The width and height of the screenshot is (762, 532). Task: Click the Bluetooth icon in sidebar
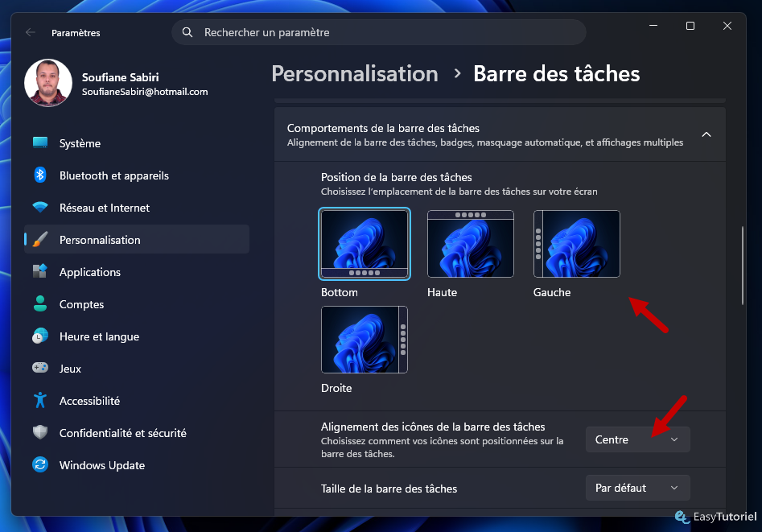coord(40,175)
